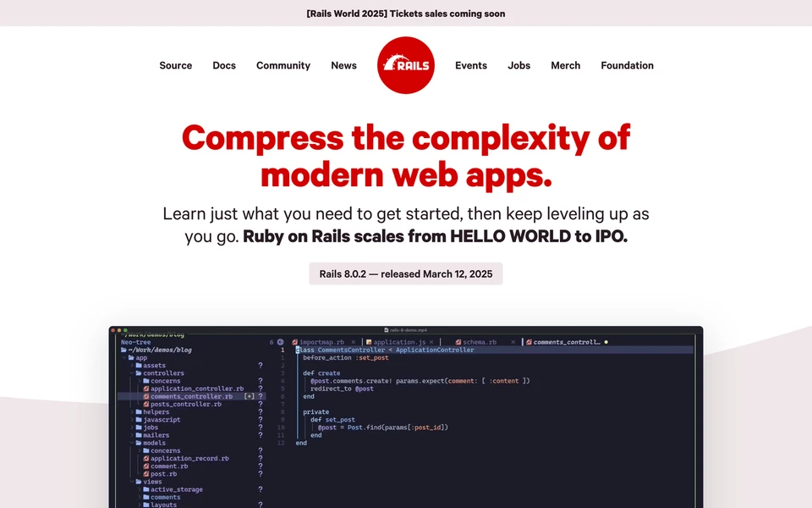
Task: Click the circular buffer icon beside tab count 6
Action: 280,342
